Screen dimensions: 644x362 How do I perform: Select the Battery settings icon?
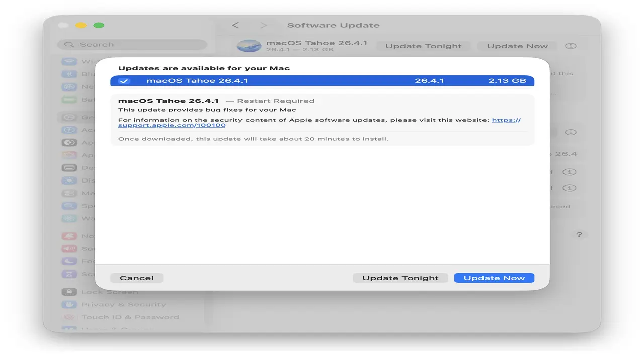(68, 99)
